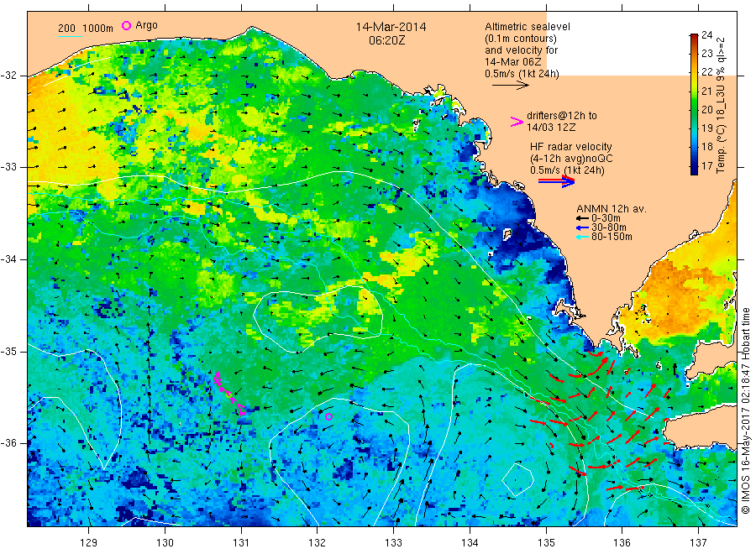Click the 133 longitude axis label
Viewport: 756px width, 554px height.
pyautogui.click(x=393, y=543)
